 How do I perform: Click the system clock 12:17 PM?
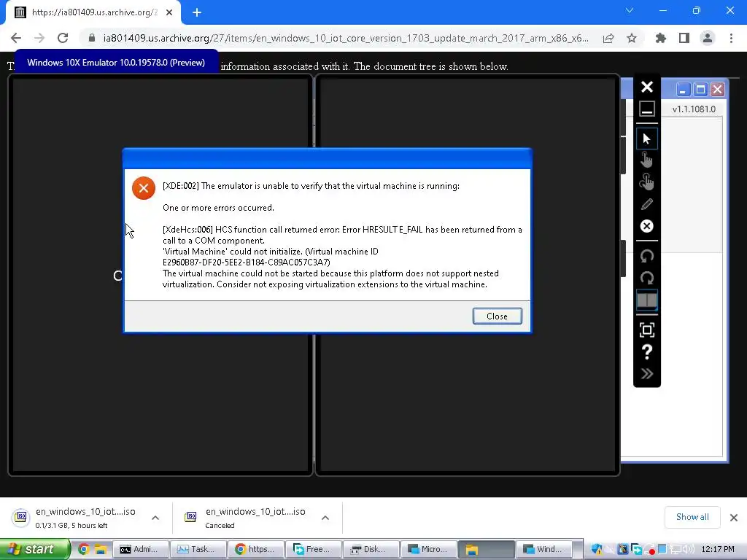point(718,550)
